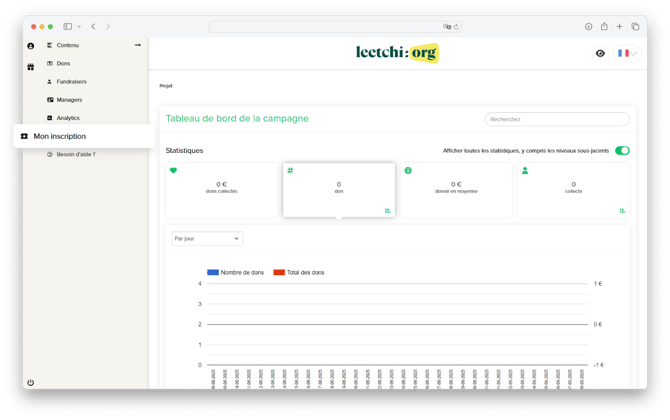Collapse the sidebar using the arrow by Contenu
The width and height of the screenshot is (670, 420).
pyautogui.click(x=138, y=45)
